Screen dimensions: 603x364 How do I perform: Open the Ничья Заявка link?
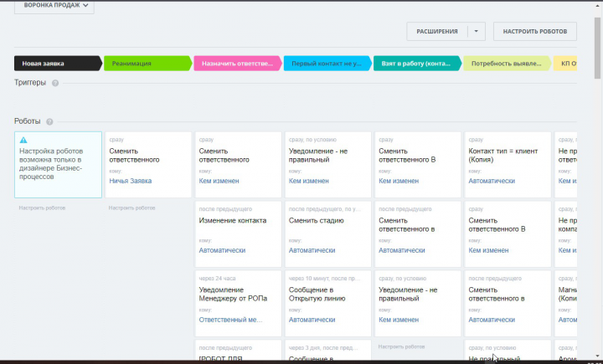pyautogui.click(x=131, y=181)
